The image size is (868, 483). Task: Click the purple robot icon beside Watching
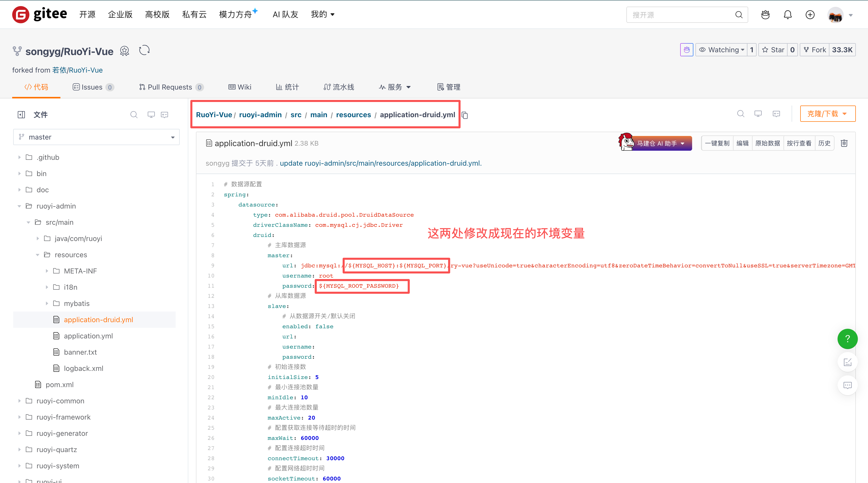[x=686, y=50]
